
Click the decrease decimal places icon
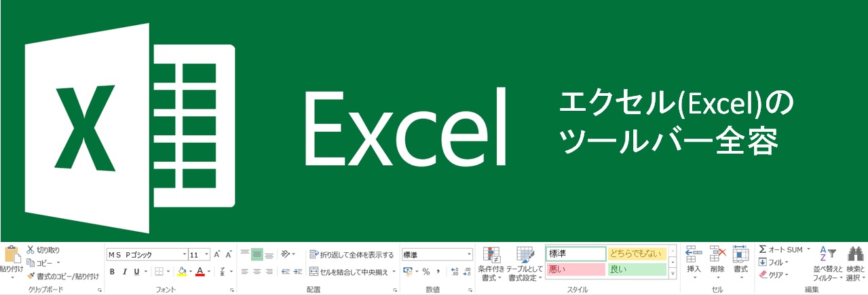click(467, 271)
